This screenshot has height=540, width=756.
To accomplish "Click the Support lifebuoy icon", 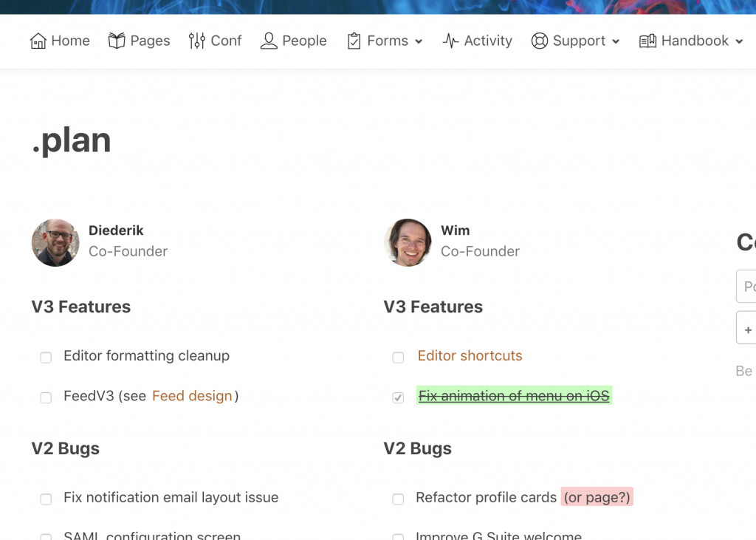I will [540, 41].
